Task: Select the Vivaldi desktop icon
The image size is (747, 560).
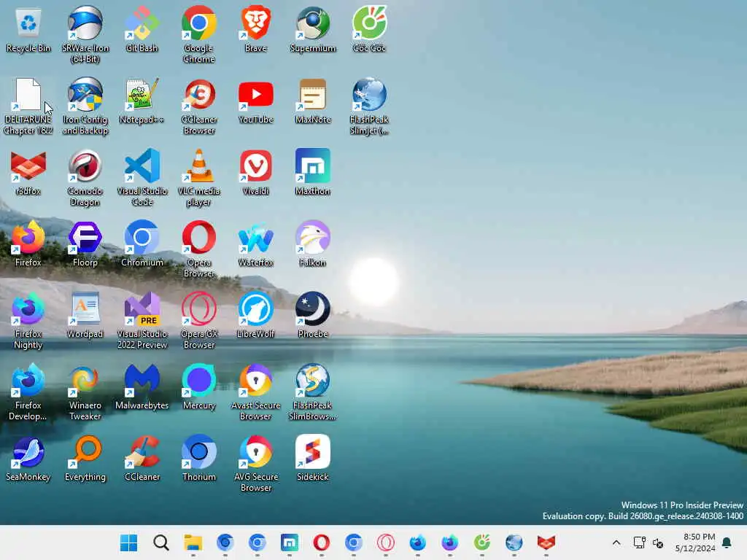Action: [256, 173]
